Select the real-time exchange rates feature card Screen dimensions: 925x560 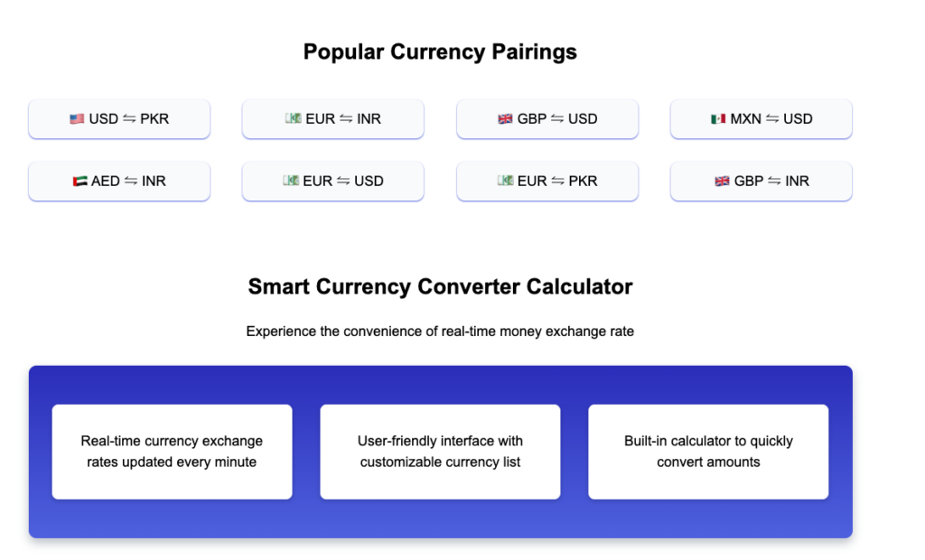click(x=172, y=452)
